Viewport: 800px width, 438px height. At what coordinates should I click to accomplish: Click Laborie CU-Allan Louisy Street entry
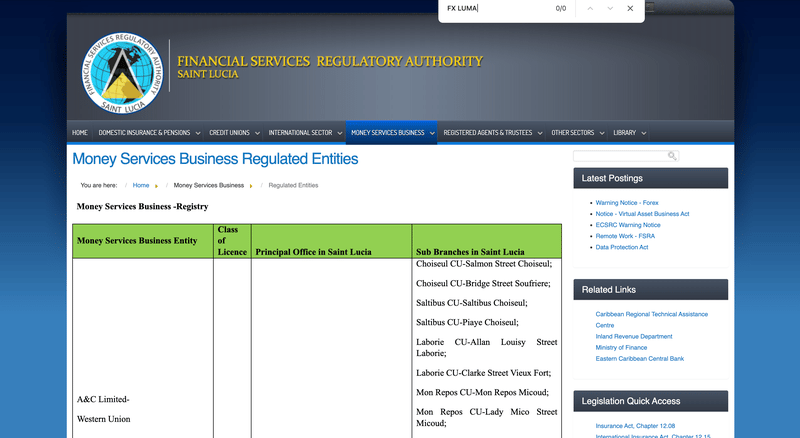[486, 348]
